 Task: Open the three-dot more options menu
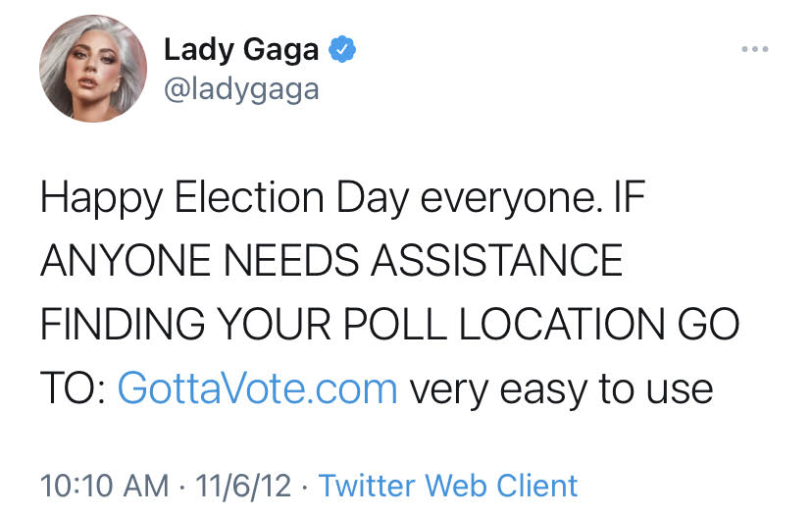(x=754, y=49)
